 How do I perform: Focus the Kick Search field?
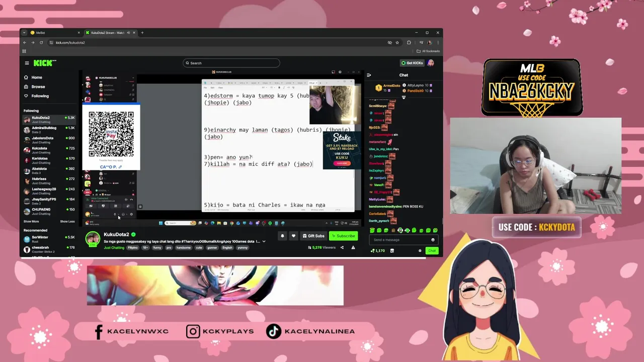click(x=231, y=63)
